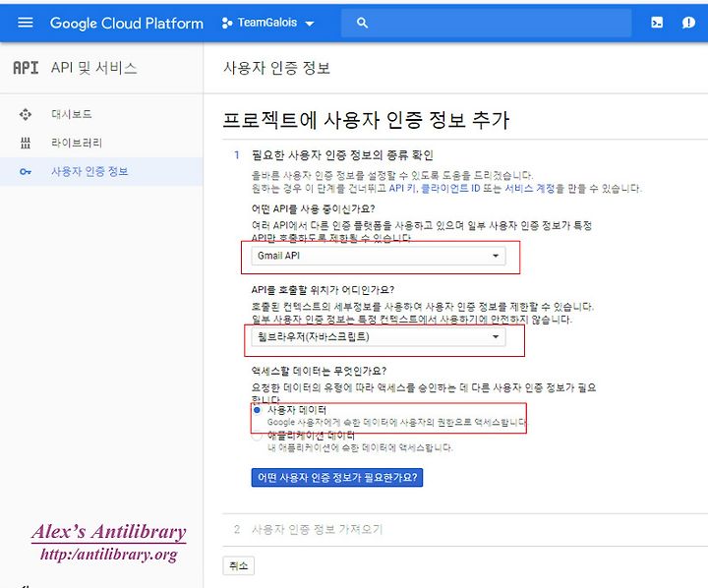The width and height of the screenshot is (708, 588).
Task: Follow the API 키 link
Action: (402, 189)
